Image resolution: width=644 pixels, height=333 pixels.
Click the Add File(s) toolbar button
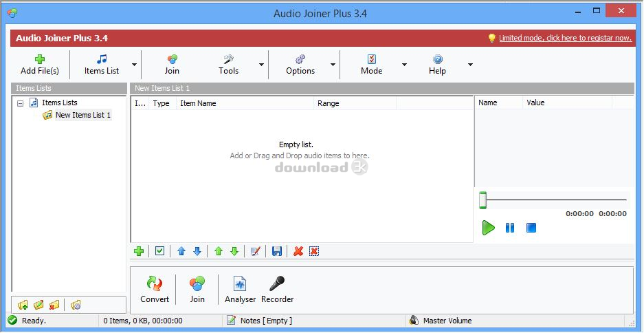click(x=40, y=65)
